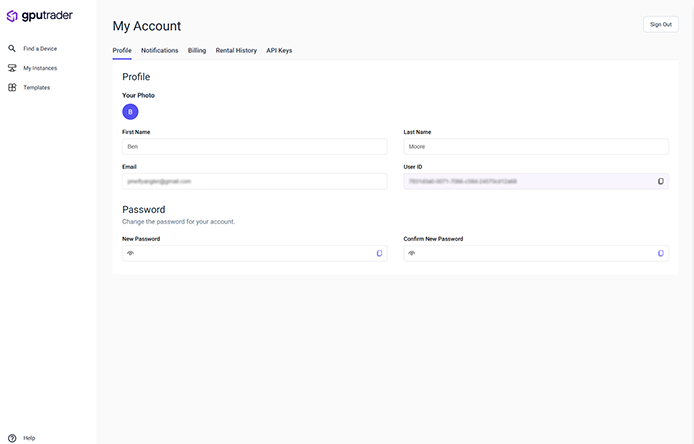Open Templates icon in sidebar

pos(12,87)
